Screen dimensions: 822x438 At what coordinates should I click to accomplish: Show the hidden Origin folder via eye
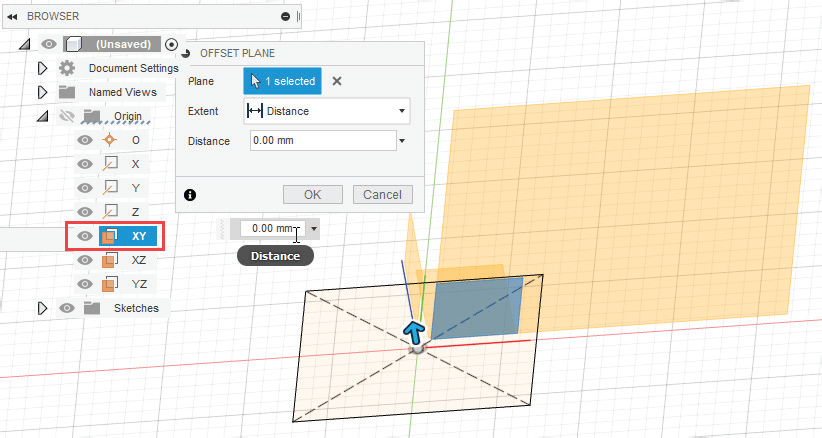click(x=67, y=116)
